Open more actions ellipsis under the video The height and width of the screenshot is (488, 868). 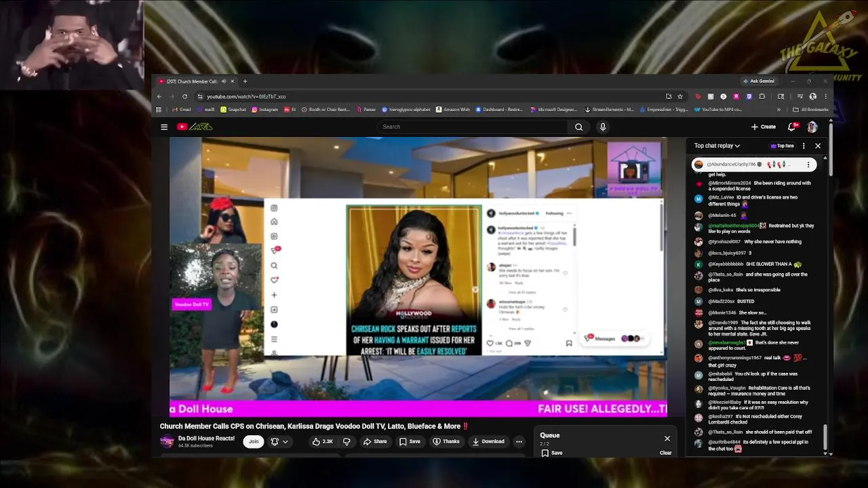pos(519,442)
